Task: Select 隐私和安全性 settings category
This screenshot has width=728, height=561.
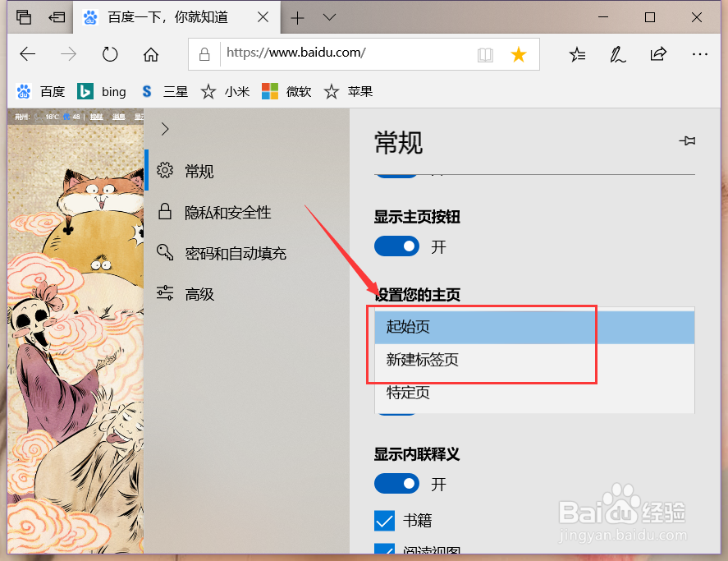Action: [246, 213]
